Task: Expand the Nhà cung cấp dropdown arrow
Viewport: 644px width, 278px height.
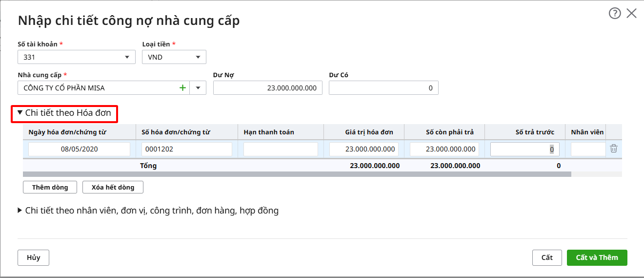Action: pyautogui.click(x=198, y=88)
